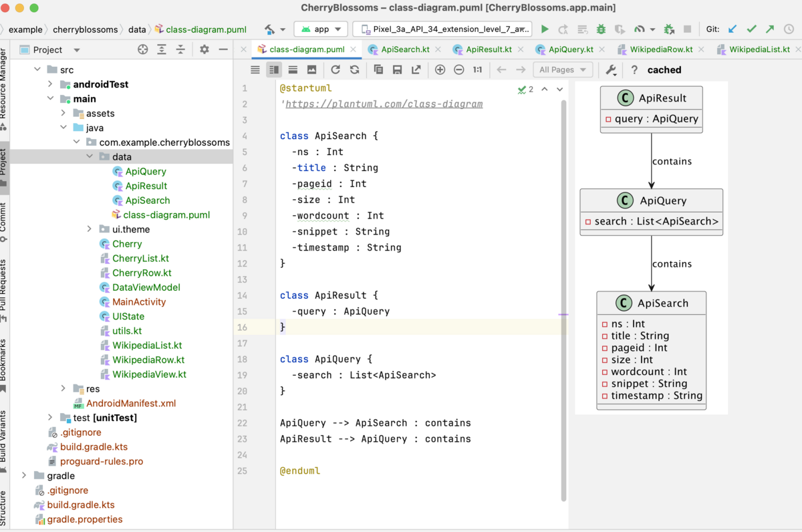802x532 pixels.
Task: Click the Save diagram floppy disk icon
Action: coord(397,70)
